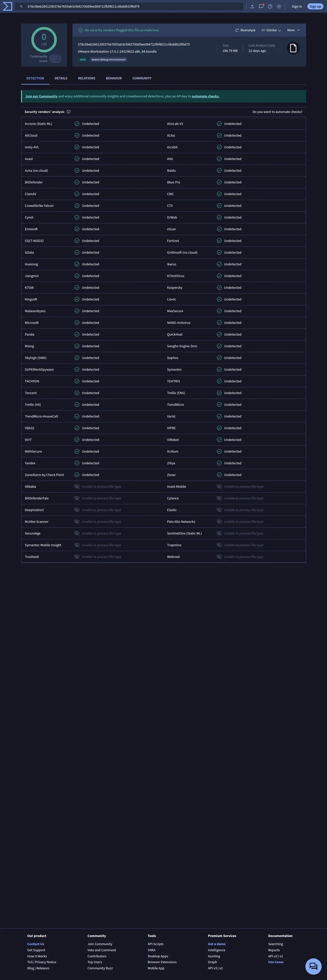Open the Privacy Notice footer link
327x980 pixels.
(46, 962)
